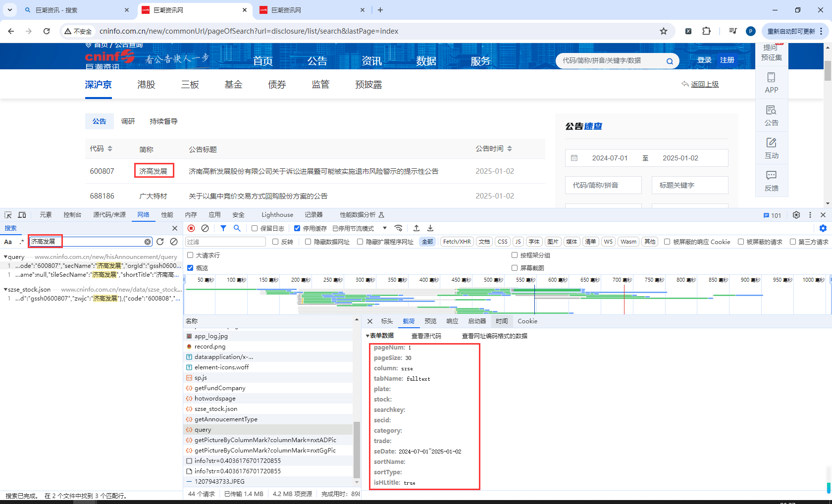Collapse the 表单数据 section
This screenshot has width=832, height=504.
coord(367,336)
